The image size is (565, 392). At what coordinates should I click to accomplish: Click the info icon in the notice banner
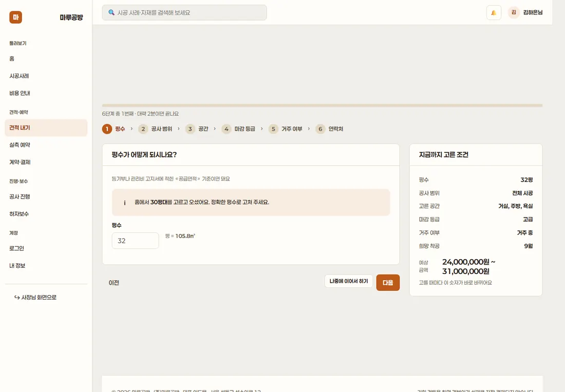tap(125, 203)
